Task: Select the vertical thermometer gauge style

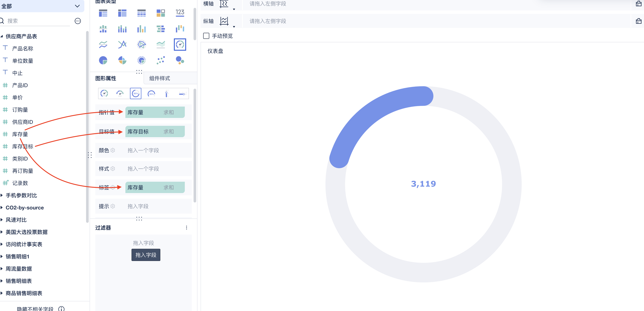Action: click(x=167, y=94)
